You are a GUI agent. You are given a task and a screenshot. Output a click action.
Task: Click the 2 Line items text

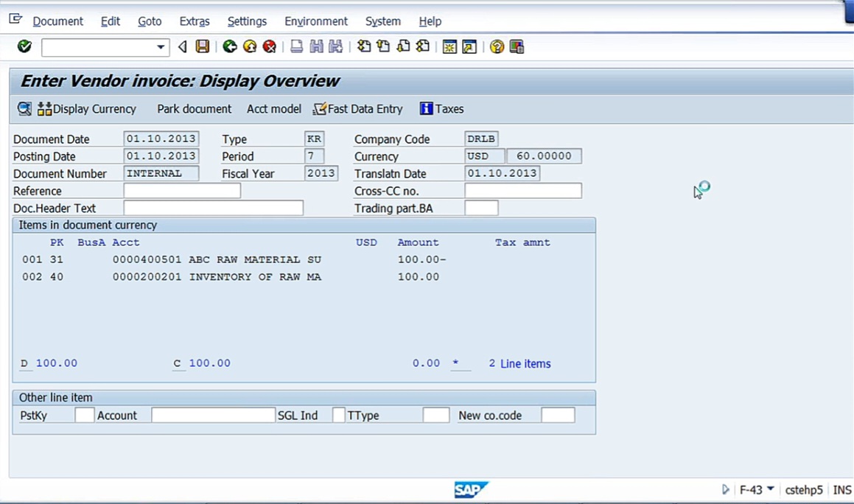point(519,363)
